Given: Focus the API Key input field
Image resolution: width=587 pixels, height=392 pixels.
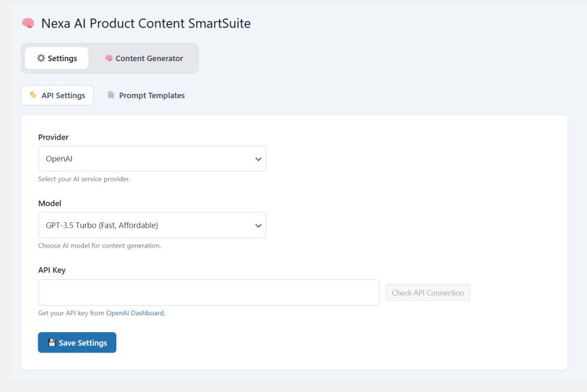Looking at the screenshot, I should [209, 293].
